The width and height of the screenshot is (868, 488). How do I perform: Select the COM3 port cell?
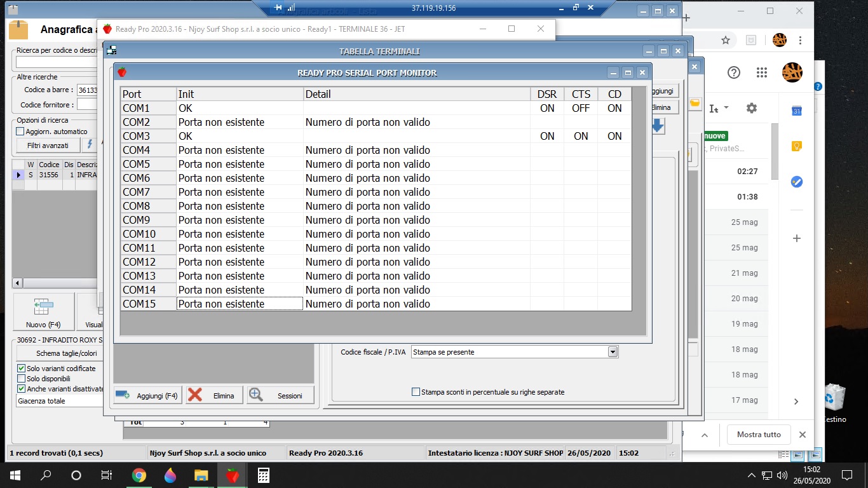coord(149,136)
